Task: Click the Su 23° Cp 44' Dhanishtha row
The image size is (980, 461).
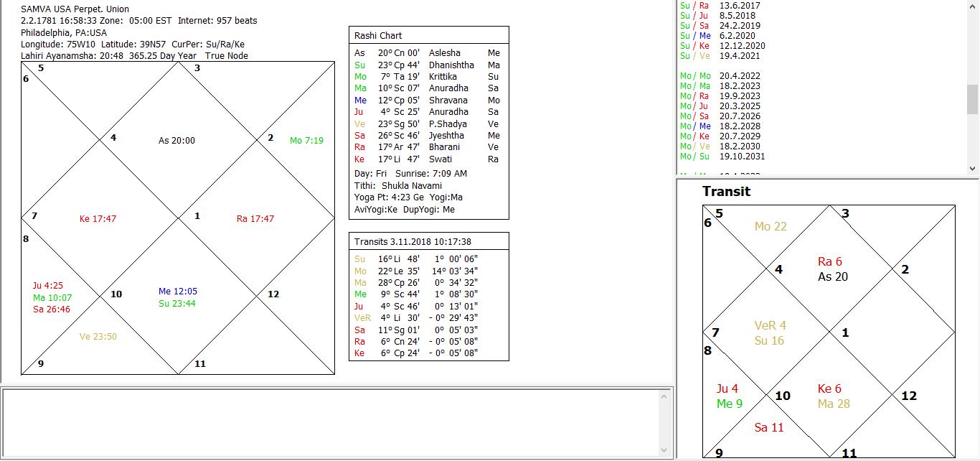Action: pos(428,65)
